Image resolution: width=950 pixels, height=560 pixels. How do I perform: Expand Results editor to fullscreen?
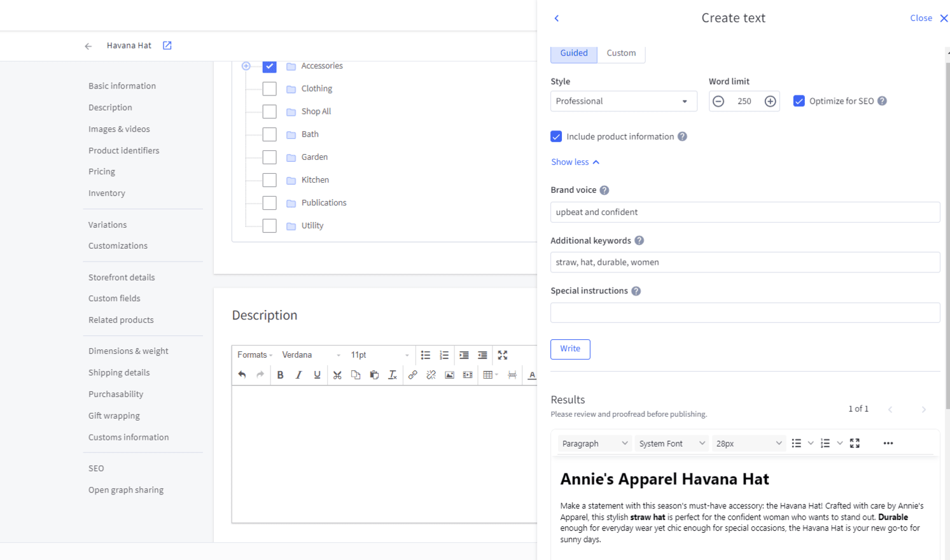point(855,444)
